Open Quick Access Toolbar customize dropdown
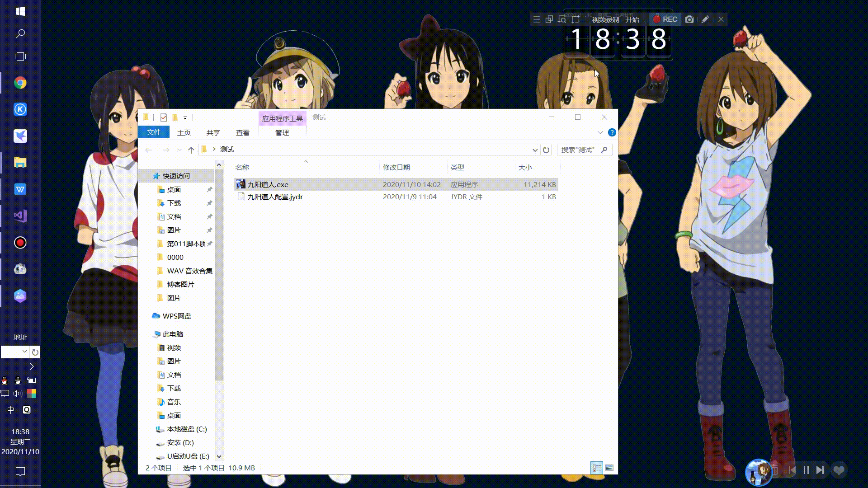This screenshot has width=868, height=488. [185, 117]
